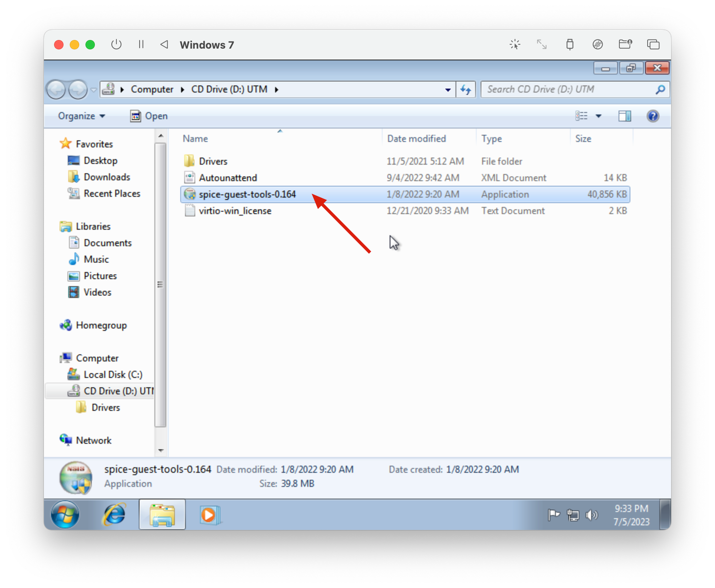The image size is (715, 588).
Task: Toggle the preview pane
Action: pos(624,116)
